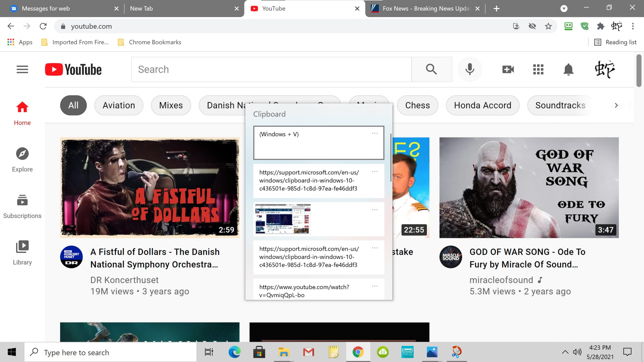Show more category chips with the right chevron
This screenshot has height=362, width=644.
[x=616, y=105]
